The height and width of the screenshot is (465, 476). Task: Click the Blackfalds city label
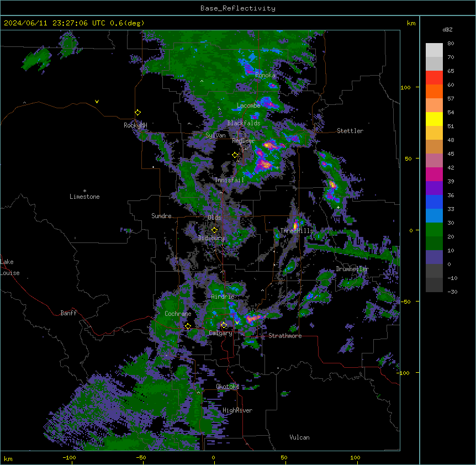click(244, 123)
